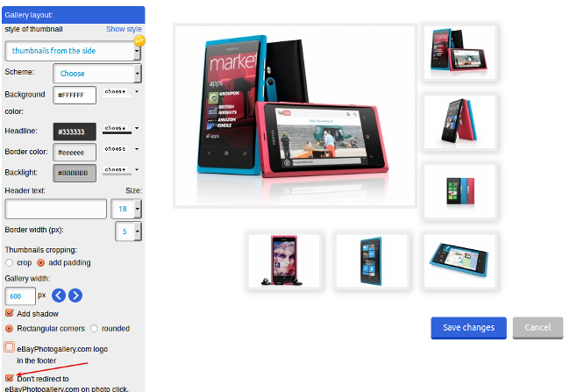The image size is (570, 392).
Task: Choose rounded corners radio button
Action: coord(94,328)
